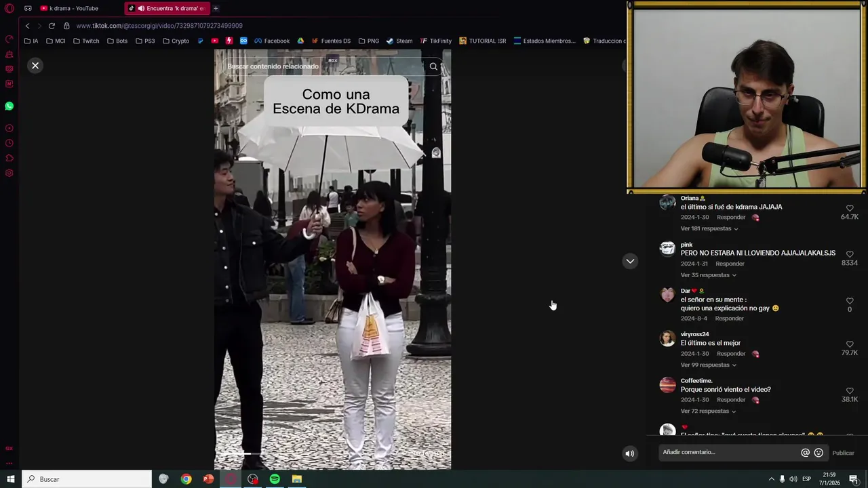Viewport: 868px width, 488px height.
Task: Open the Steam bookmark
Action: pos(399,41)
